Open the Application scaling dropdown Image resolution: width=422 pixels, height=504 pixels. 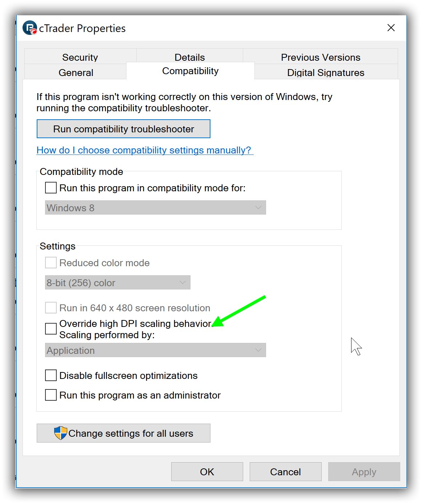[155, 350]
